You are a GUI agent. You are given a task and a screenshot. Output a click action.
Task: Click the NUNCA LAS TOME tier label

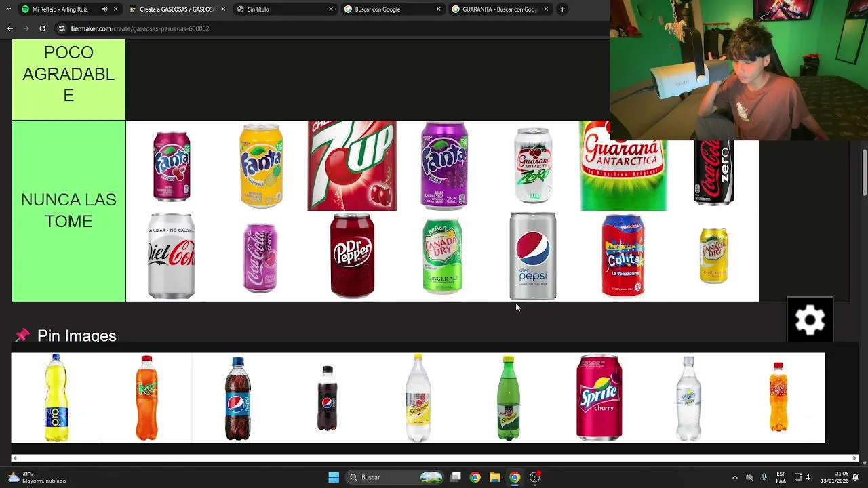(68, 211)
